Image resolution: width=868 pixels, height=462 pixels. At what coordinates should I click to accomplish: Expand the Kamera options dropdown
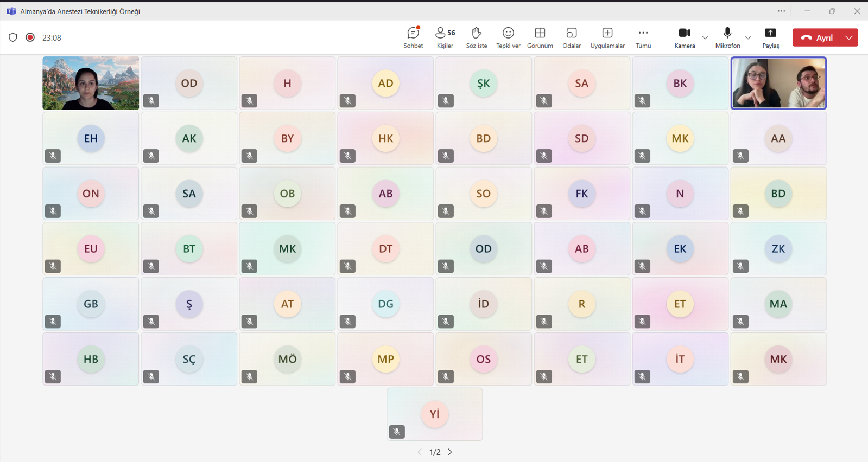click(705, 37)
